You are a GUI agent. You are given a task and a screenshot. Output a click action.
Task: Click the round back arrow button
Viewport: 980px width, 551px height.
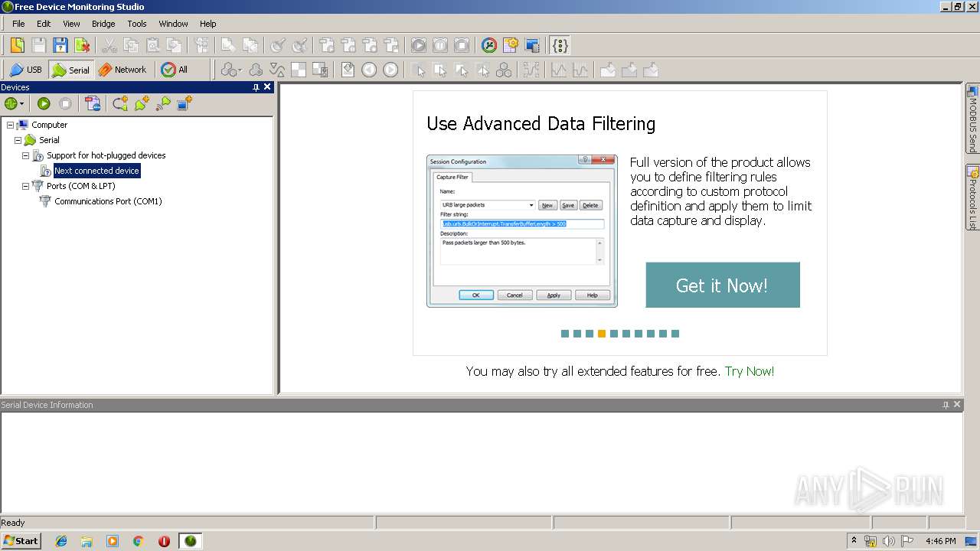coord(369,70)
